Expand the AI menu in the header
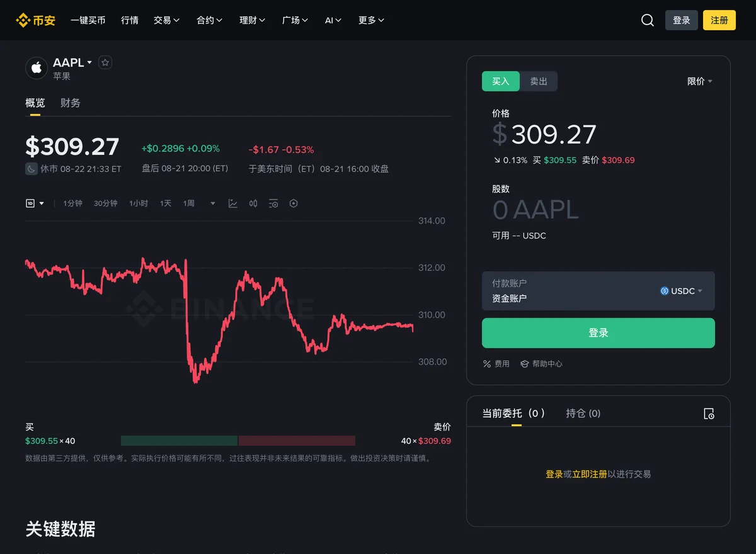 pyautogui.click(x=333, y=20)
